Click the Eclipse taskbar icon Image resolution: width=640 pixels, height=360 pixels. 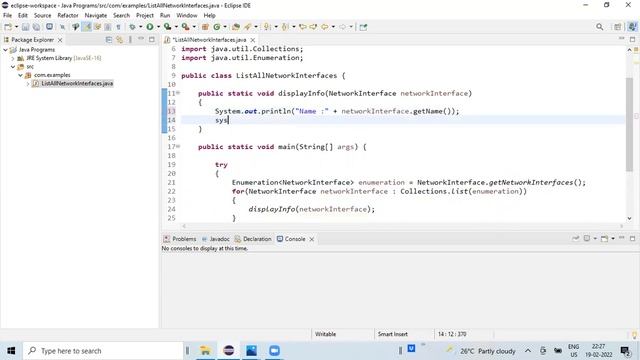click(229, 351)
